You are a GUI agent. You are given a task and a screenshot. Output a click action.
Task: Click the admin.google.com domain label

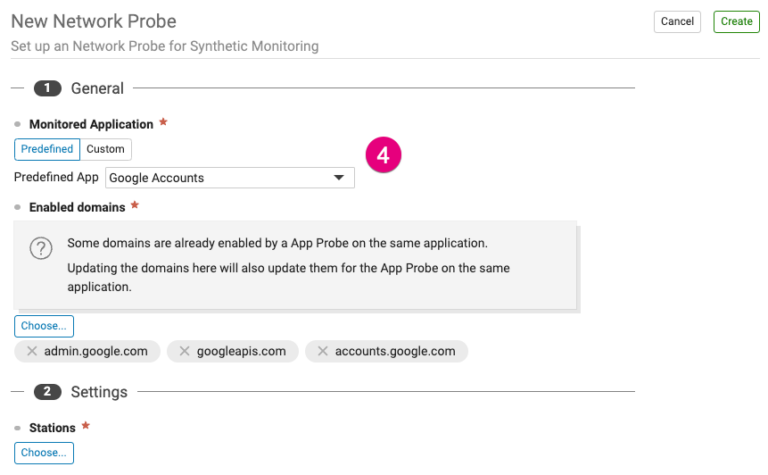tap(96, 351)
